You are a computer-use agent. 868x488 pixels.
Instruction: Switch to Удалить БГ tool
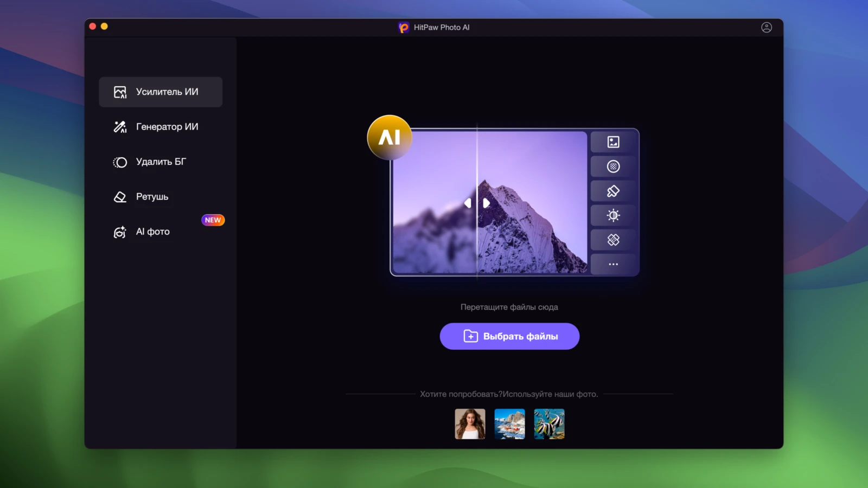click(x=161, y=162)
